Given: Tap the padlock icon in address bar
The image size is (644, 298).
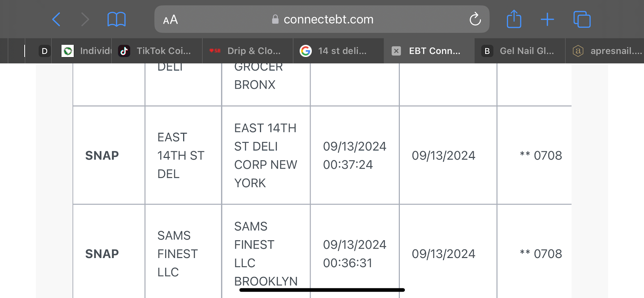Looking at the screenshot, I should point(275,19).
